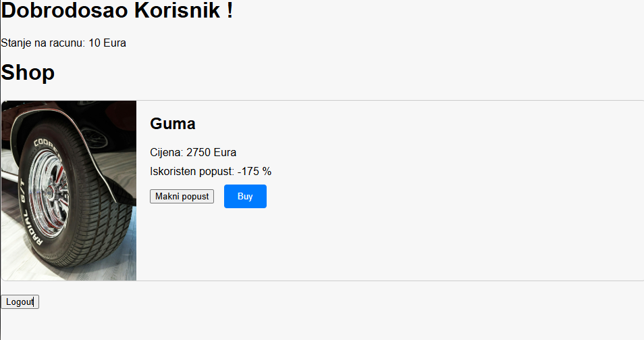
Task: Log out using the Logout button
Action: tap(20, 302)
